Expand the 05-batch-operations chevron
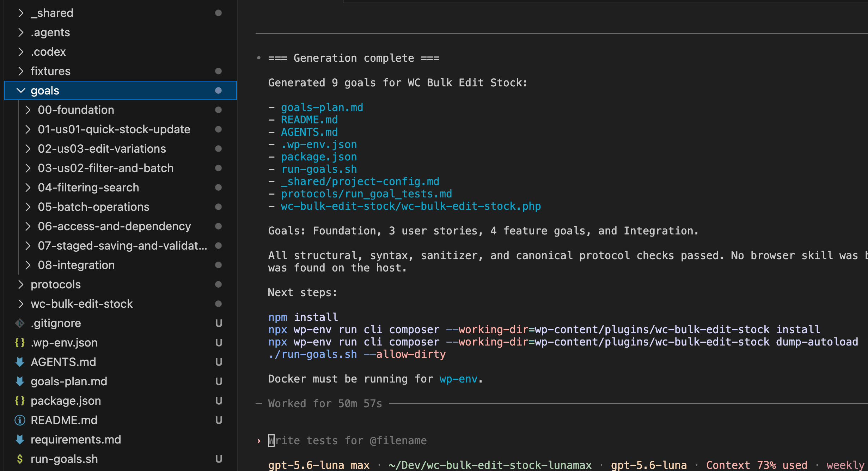Viewport: 868px width, 471px height. pos(28,207)
